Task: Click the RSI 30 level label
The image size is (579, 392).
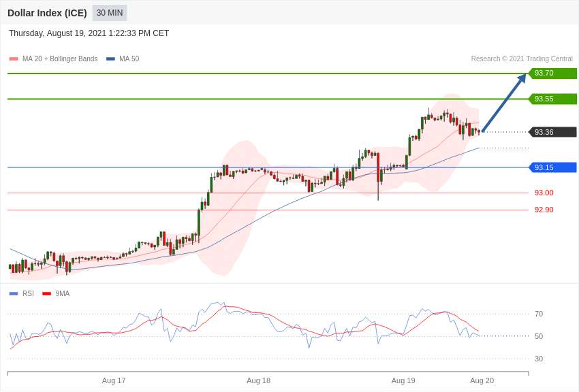Action: [x=539, y=359]
